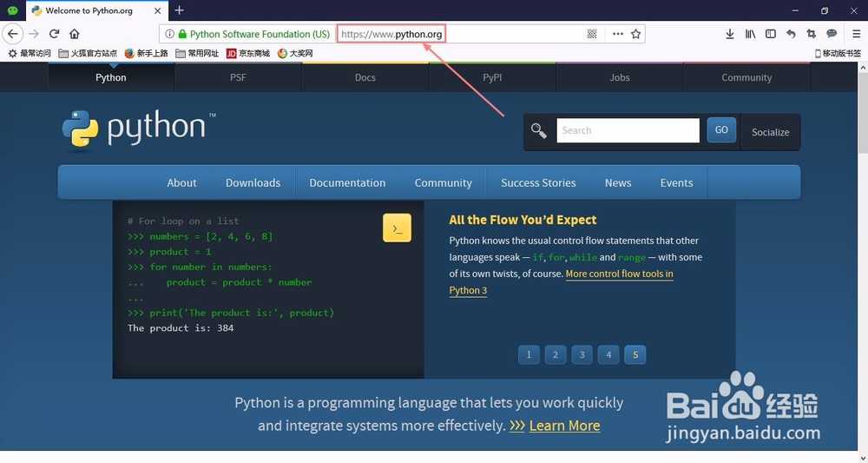Viewport: 868px width, 463px height.
Task: Open page actions three-dot menu
Action: (618, 35)
